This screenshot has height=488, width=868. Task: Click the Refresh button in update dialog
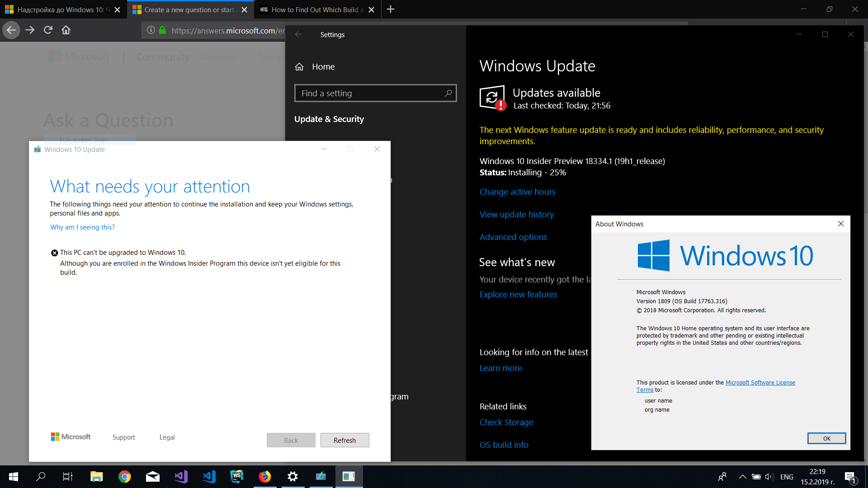(x=344, y=440)
